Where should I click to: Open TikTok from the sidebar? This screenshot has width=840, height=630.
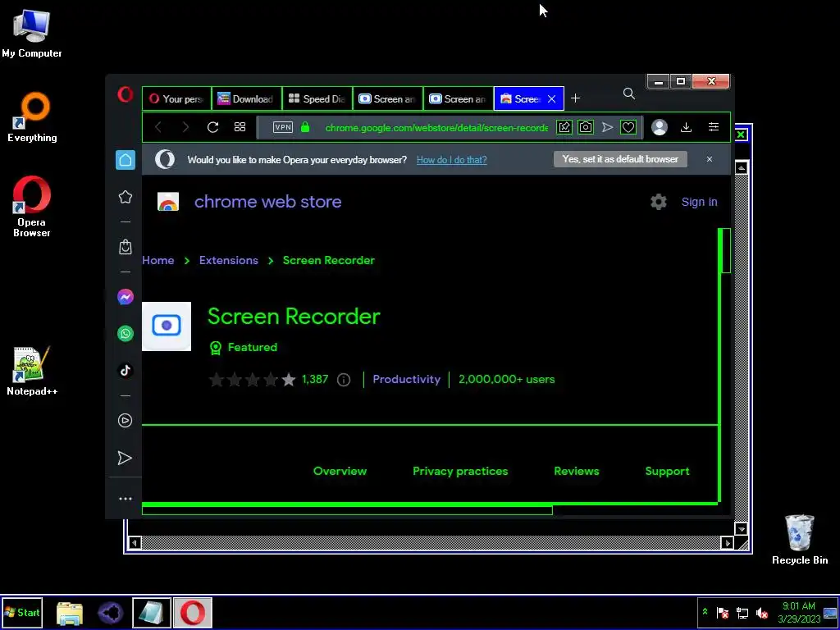click(126, 371)
